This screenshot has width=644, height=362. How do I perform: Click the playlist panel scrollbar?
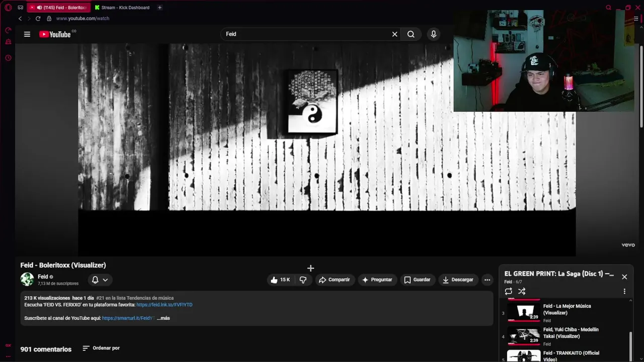pos(629,346)
